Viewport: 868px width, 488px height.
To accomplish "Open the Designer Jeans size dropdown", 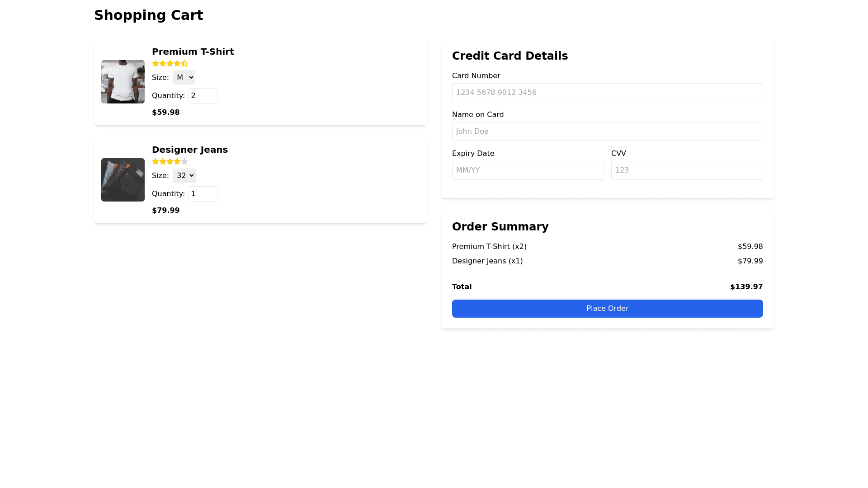I will tap(184, 176).
